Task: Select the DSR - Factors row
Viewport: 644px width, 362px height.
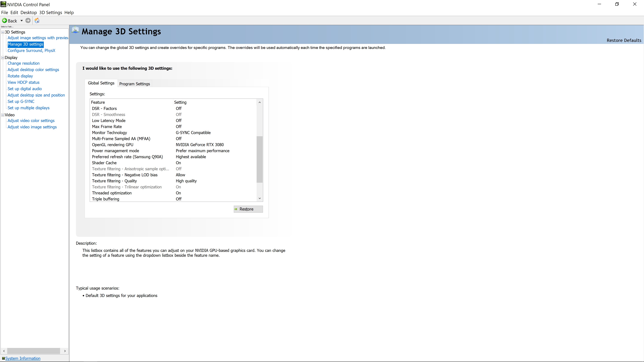Action: tap(173, 108)
